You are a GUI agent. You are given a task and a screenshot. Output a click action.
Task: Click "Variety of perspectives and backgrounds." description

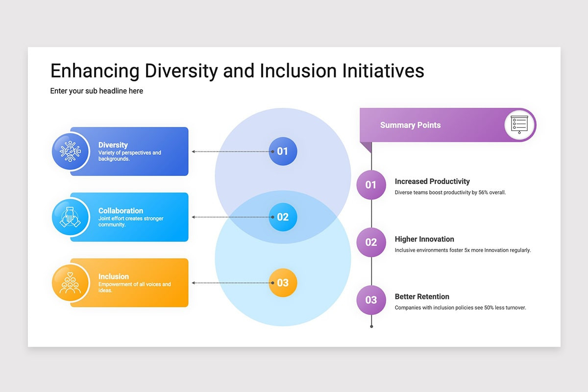[x=130, y=156]
